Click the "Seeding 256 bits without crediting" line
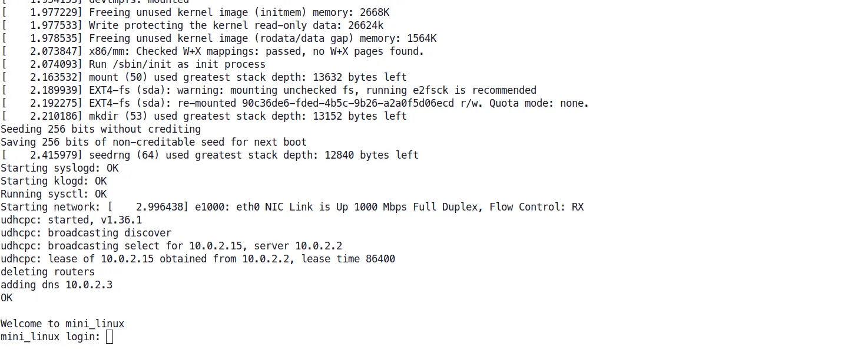 click(101, 129)
